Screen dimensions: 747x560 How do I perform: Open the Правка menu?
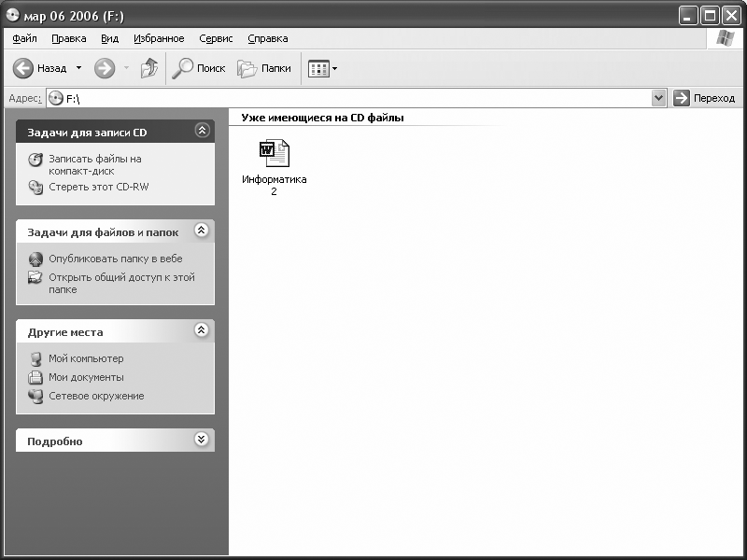pyautogui.click(x=68, y=38)
